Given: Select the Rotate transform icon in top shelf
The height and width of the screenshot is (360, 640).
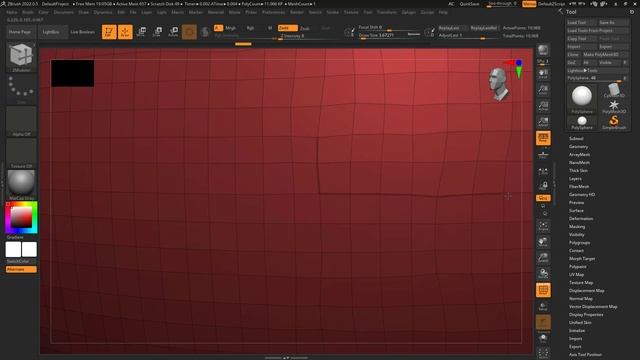Looking at the screenshot, I should point(173,32).
